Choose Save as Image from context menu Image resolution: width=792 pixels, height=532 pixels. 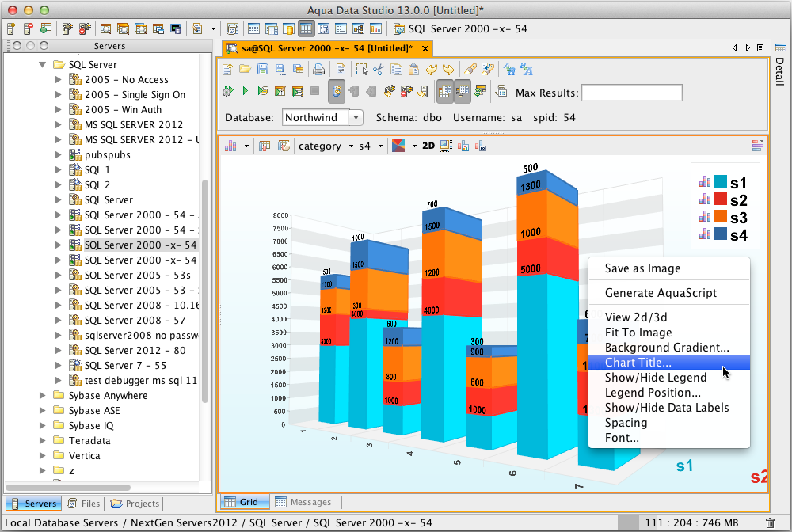click(668, 268)
